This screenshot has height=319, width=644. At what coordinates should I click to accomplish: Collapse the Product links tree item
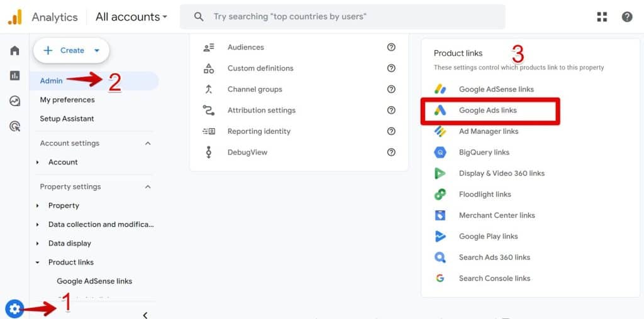point(37,262)
